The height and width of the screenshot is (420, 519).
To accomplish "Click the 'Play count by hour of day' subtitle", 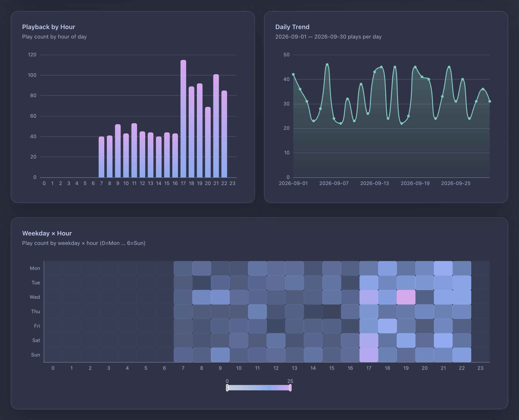I will click(55, 37).
